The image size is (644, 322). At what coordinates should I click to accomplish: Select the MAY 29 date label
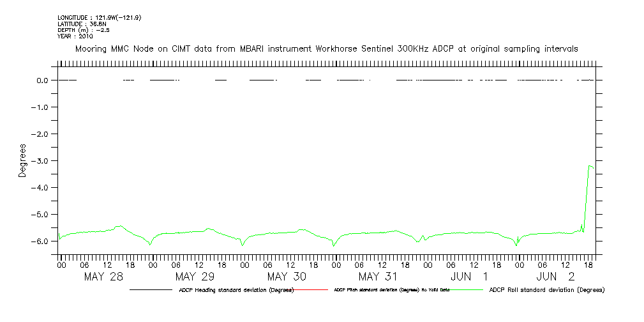[195, 277]
